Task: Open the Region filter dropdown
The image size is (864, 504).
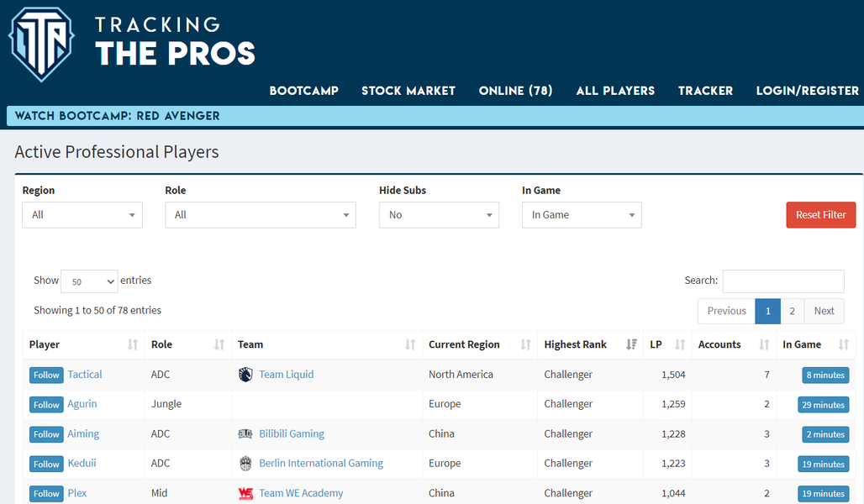Action: click(82, 215)
